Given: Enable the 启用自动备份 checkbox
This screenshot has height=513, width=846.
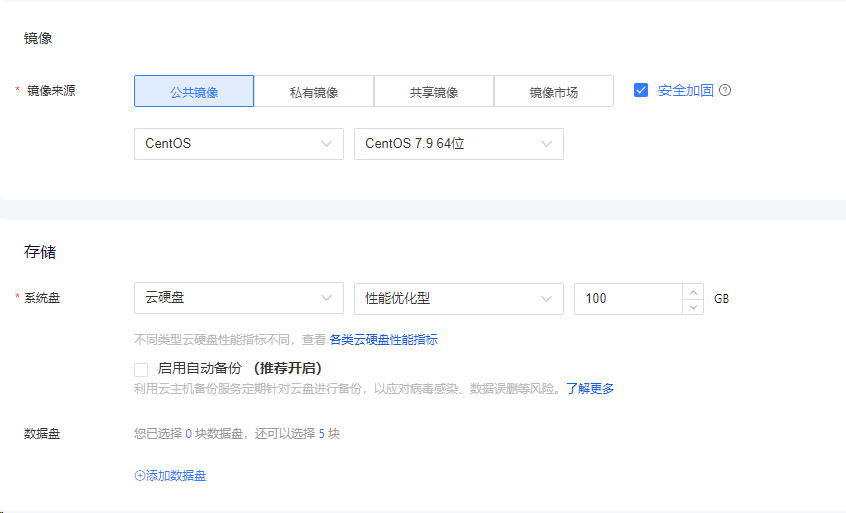Looking at the screenshot, I should tap(141, 369).
